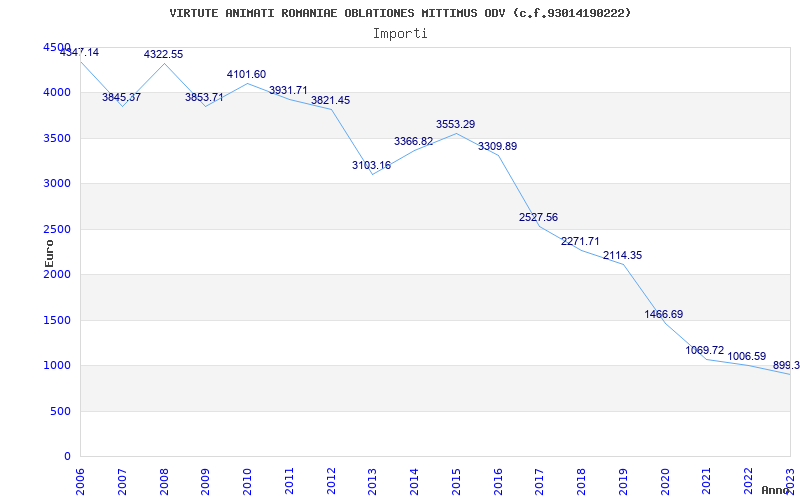
Task: Click the chart title 'VIRTUTE ANIMATI ROMANIAE OBLATIONES MITTIMUS ODV'
Action: pos(337,13)
